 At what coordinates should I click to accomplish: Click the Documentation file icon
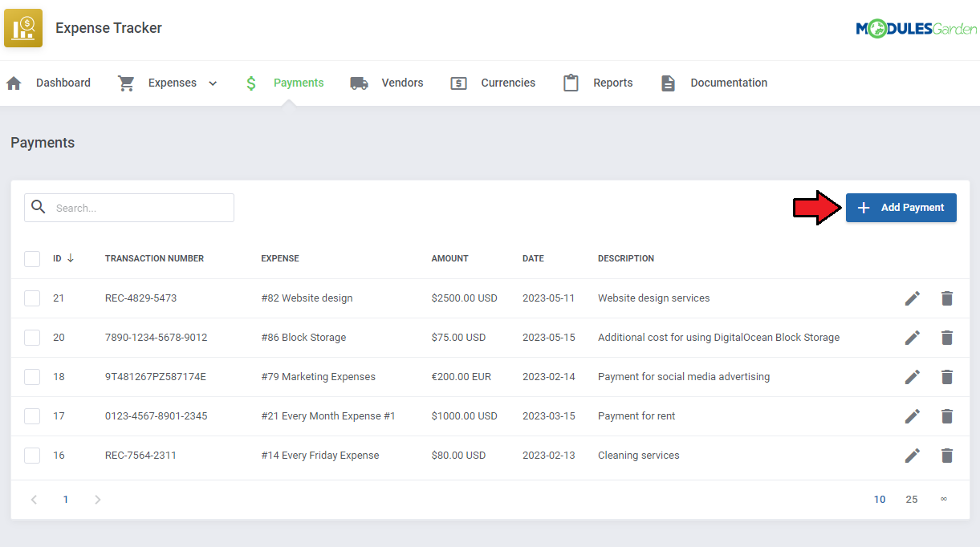[x=668, y=83]
